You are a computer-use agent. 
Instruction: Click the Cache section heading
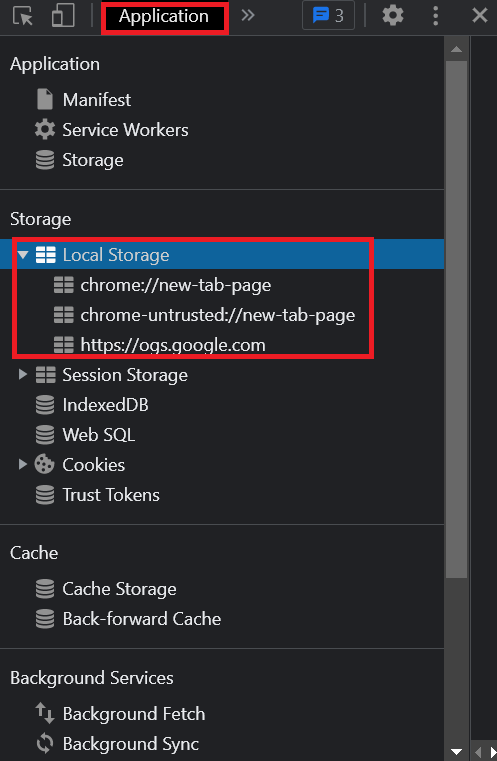coord(34,553)
